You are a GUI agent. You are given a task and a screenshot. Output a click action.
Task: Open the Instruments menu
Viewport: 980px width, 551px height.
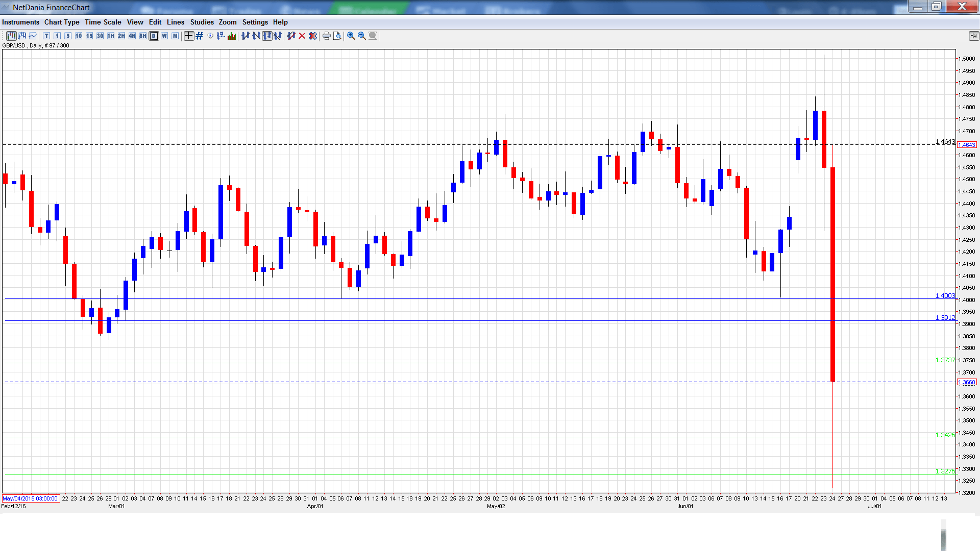pyautogui.click(x=20, y=22)
